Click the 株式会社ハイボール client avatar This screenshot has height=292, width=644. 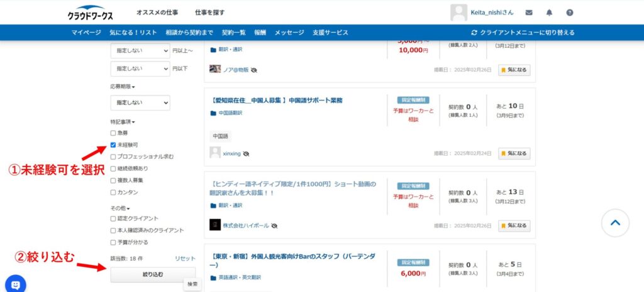coord(215,225)
